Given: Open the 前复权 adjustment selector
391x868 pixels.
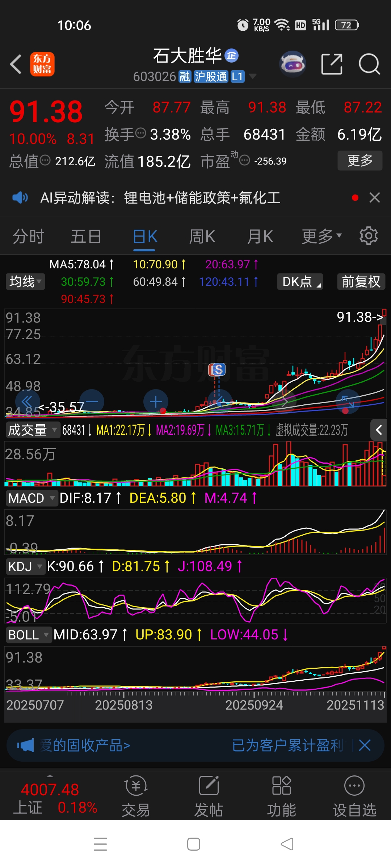Looking at the screenshot, I should click(361, 281).
